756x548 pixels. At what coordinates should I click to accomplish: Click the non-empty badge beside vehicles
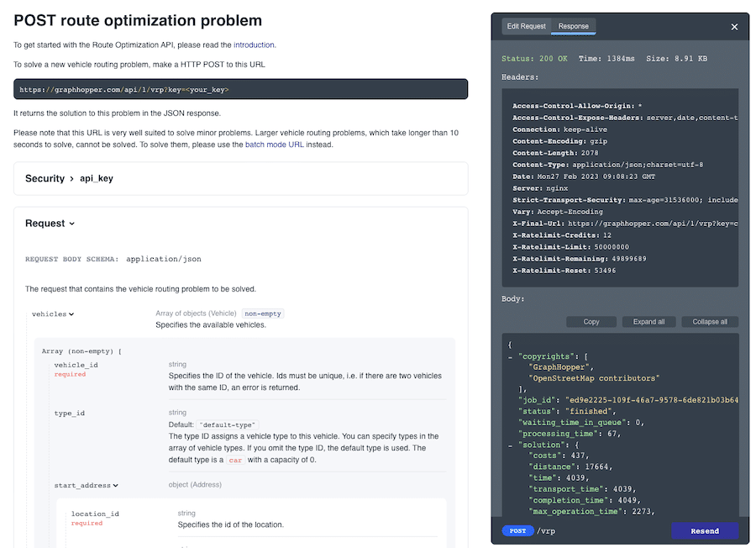[x=263, y=314]
